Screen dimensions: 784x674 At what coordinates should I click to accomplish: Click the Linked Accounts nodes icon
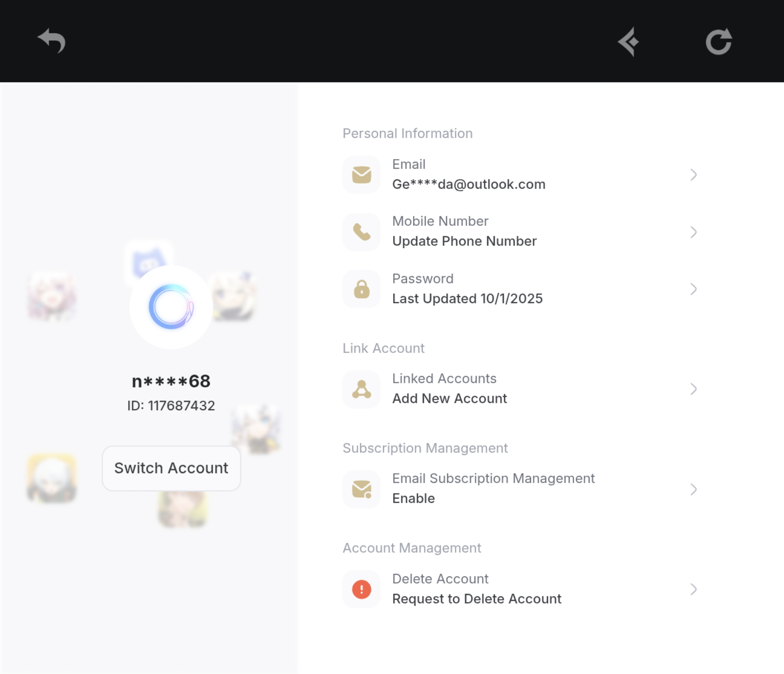[x=362, y=389]
